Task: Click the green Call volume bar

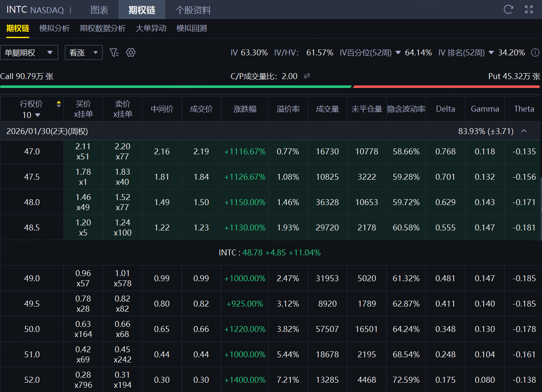Action: pos(176,86)
